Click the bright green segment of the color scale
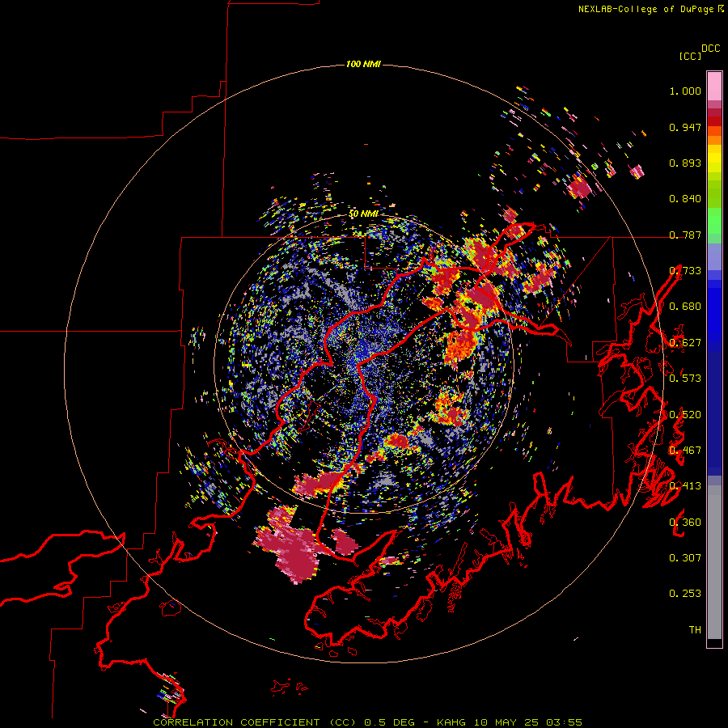Viewport: 728px width, 728px height. tap(714, 221)
